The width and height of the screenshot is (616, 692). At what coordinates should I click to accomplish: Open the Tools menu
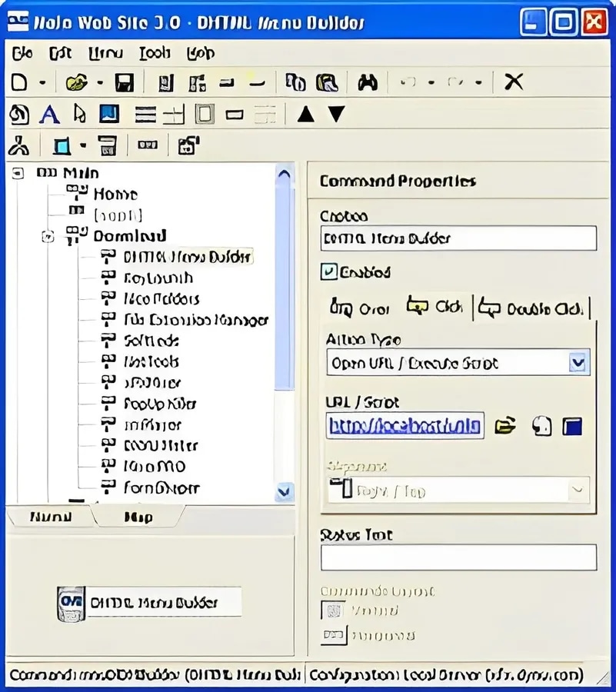(155, 53)
